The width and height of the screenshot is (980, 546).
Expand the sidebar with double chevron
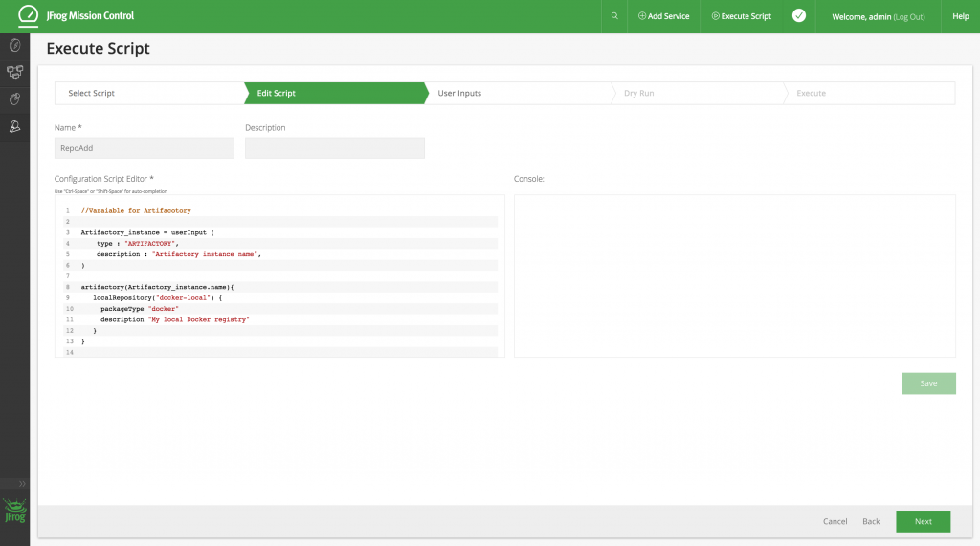22,484
